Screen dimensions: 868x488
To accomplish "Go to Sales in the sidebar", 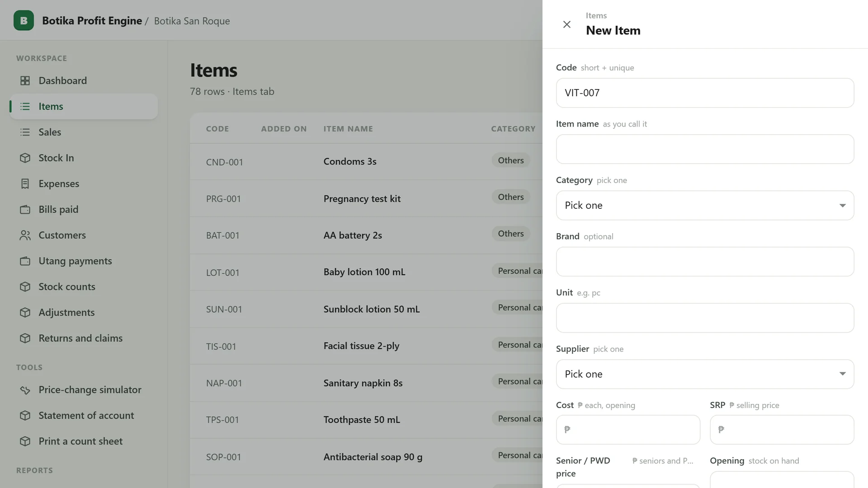I will 84,132.
